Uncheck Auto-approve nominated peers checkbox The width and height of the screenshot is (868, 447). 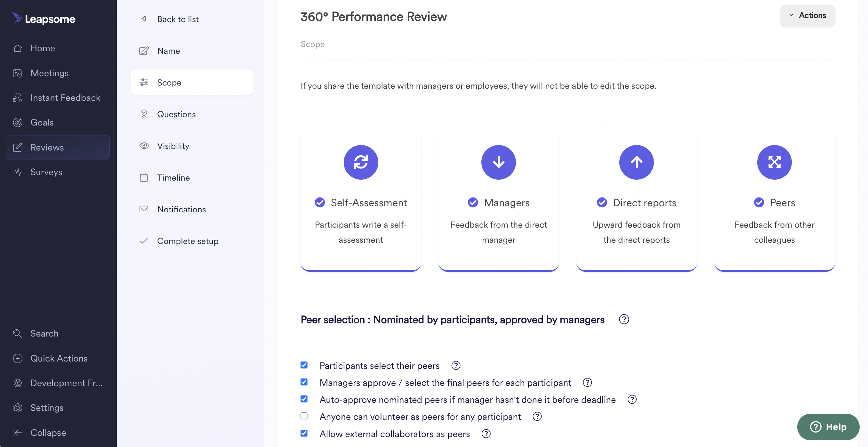click(x=304, y=399)
